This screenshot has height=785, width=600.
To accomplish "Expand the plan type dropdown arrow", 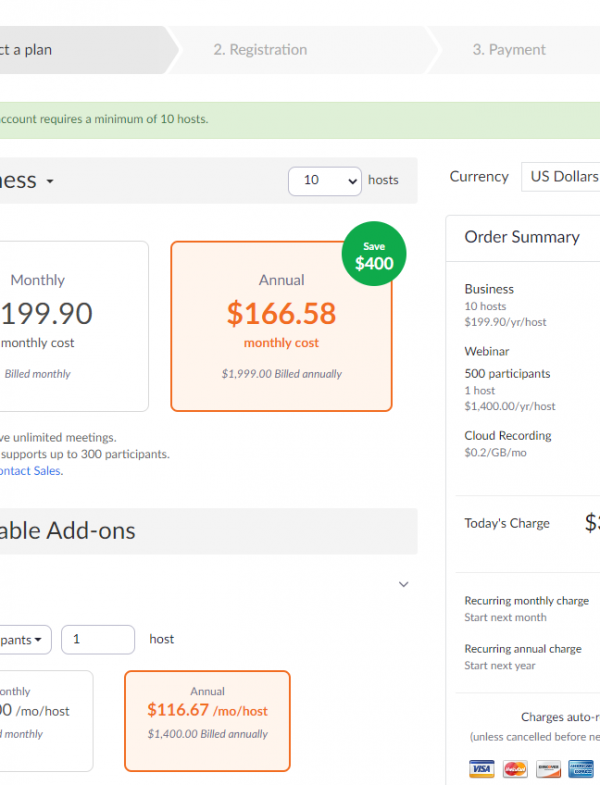I will [x=50, y=182].
